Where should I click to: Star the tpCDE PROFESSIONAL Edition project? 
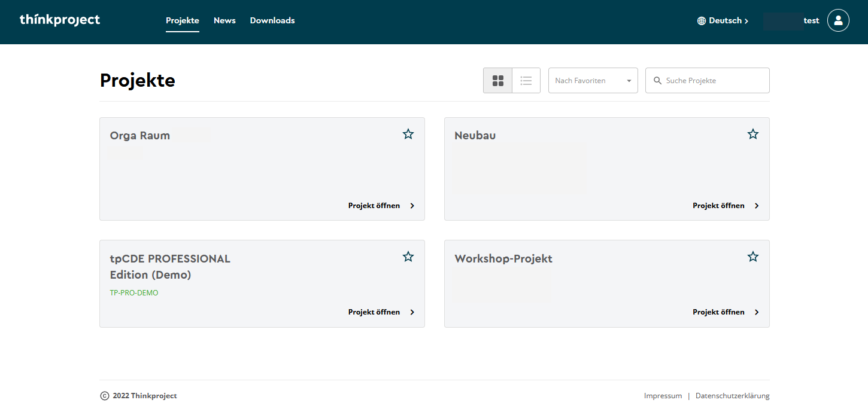pyautogui.click(x=408, y=257)
